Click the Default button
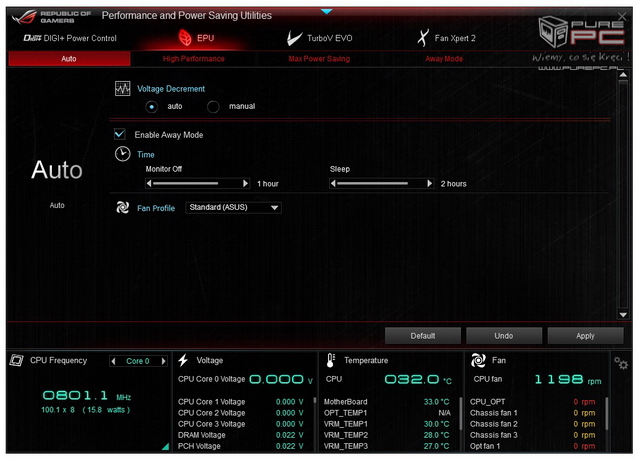The image size is (640, 460). (x=423, y=336)
